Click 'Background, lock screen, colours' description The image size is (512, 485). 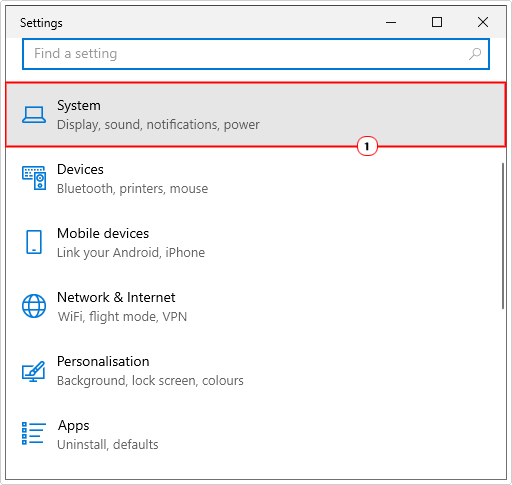pyautogui.click(x=150, y=381)
